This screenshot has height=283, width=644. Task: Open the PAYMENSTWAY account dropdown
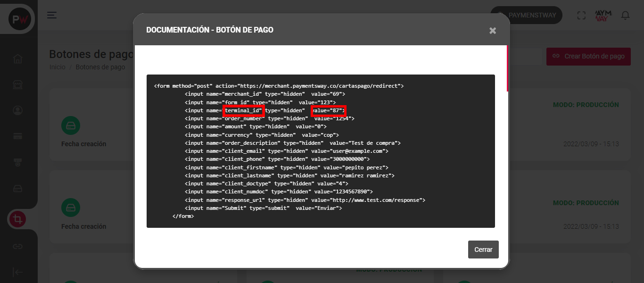pos(526,15)
